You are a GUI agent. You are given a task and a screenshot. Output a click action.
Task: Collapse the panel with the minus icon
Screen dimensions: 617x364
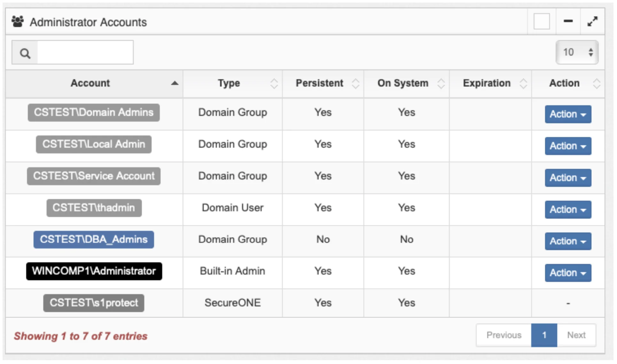coord(568,21)
